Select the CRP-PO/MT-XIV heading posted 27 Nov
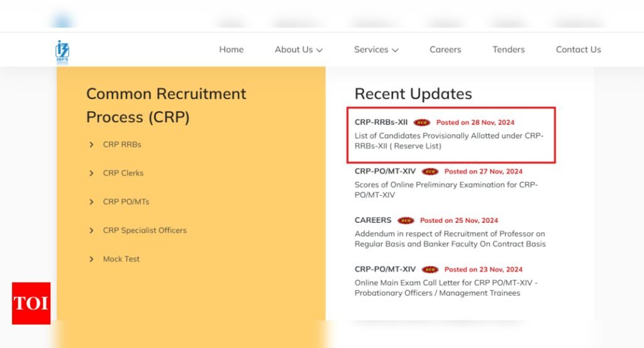 386,171
